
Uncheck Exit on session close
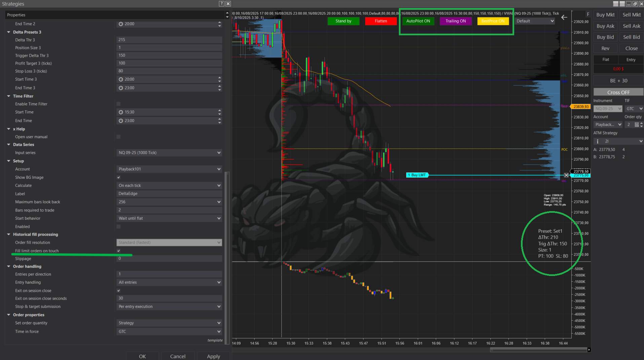(118, 290)
